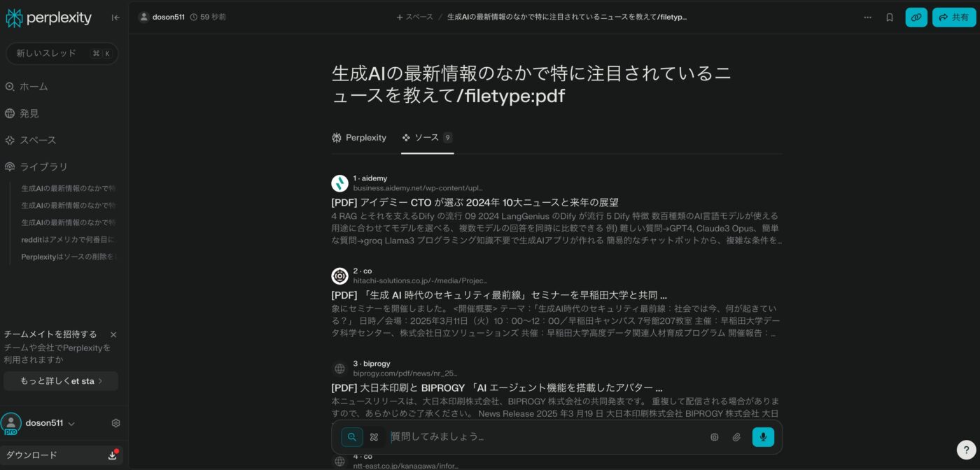Attach a file with the paperclip icon
The height and width of the screenshot is (470, 980).
coord(736,437)
